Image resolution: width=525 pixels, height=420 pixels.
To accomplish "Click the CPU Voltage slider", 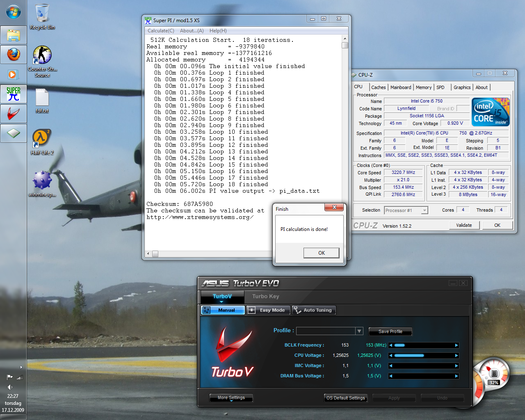I will 424,356.
